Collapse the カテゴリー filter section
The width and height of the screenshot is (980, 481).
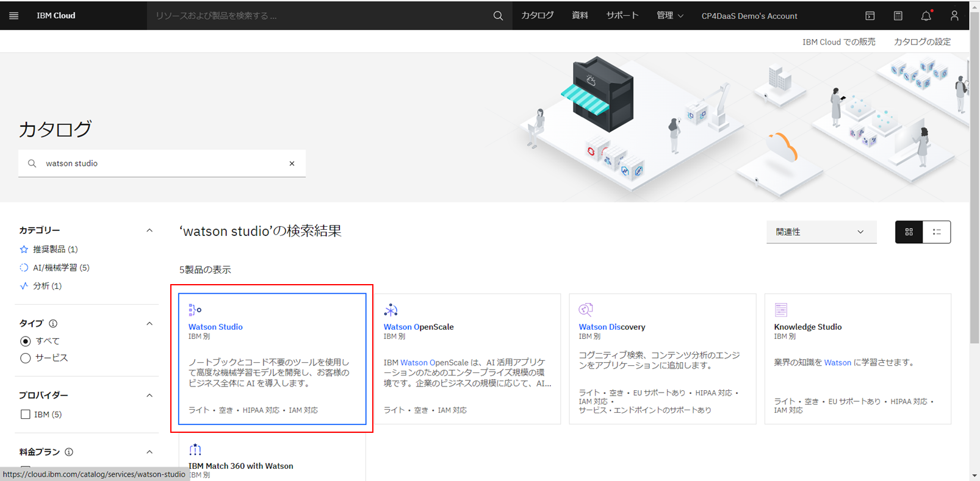pyautogui.click(x=150, y=230)
